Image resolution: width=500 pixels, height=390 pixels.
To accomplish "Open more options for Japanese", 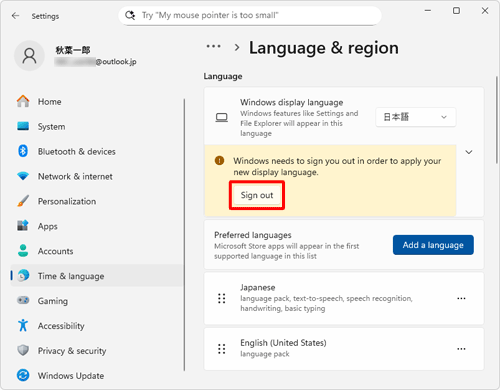I will click(461, 298).
